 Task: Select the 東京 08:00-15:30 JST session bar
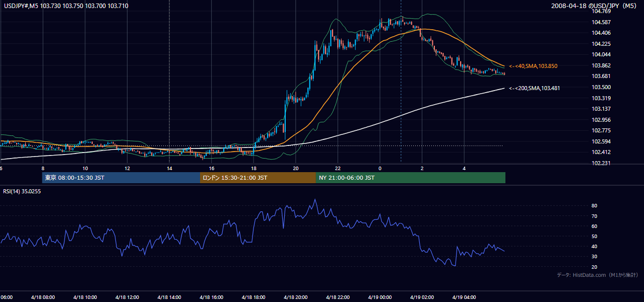click(121, 178)
